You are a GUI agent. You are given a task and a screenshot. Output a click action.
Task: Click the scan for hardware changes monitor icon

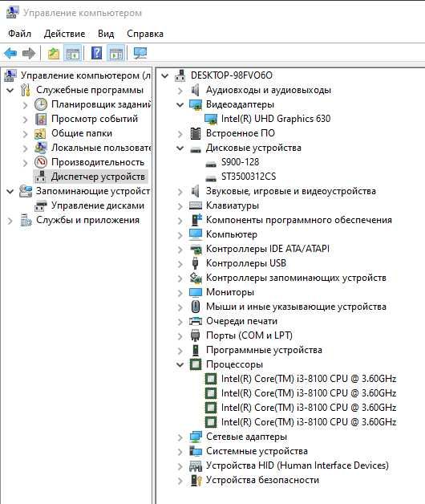[x=140, y=53]
